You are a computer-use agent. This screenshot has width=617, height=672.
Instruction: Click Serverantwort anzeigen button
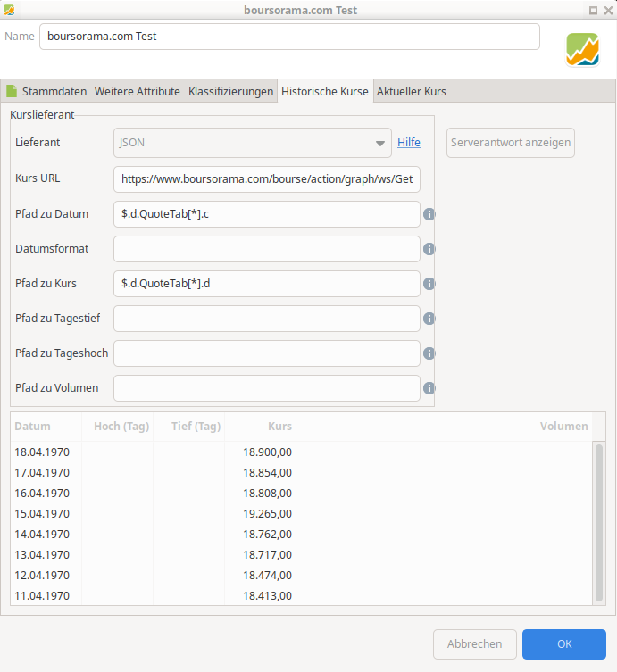tap(510, 143)
